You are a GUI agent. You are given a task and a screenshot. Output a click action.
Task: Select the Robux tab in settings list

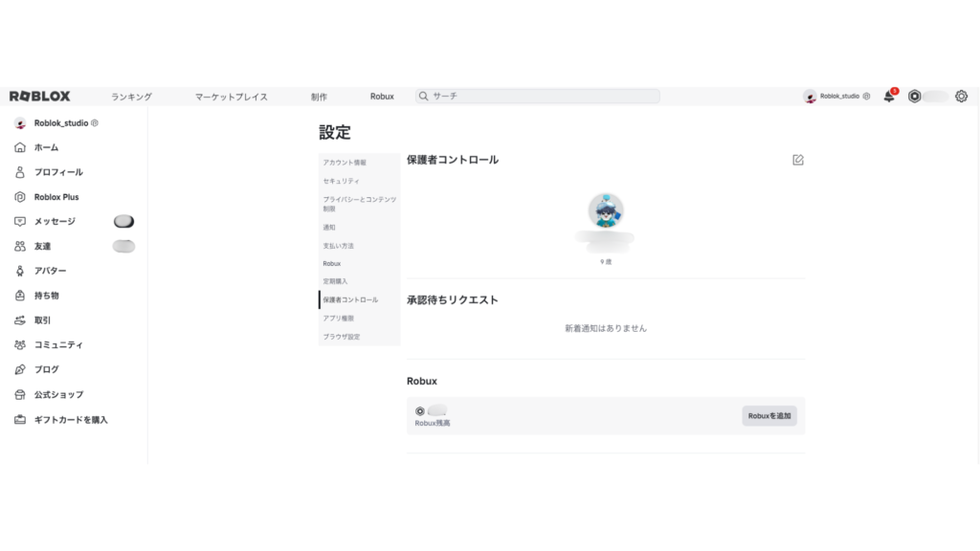pyautogui.click(x=360, y=264)
